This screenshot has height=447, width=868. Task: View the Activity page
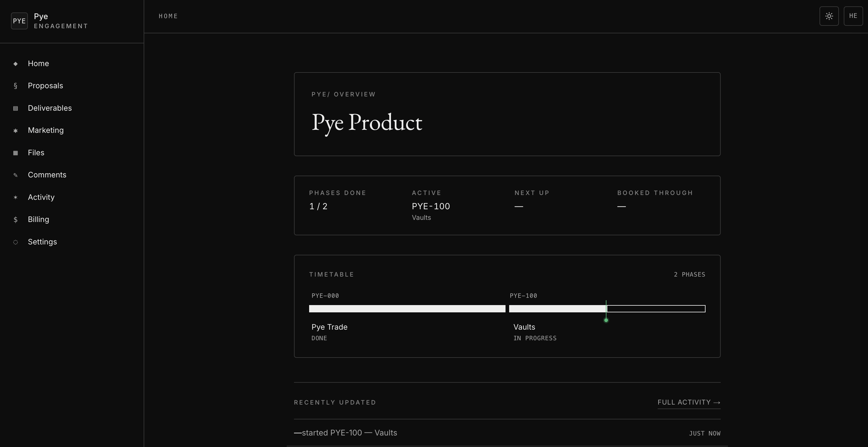(x=41, y=197)
